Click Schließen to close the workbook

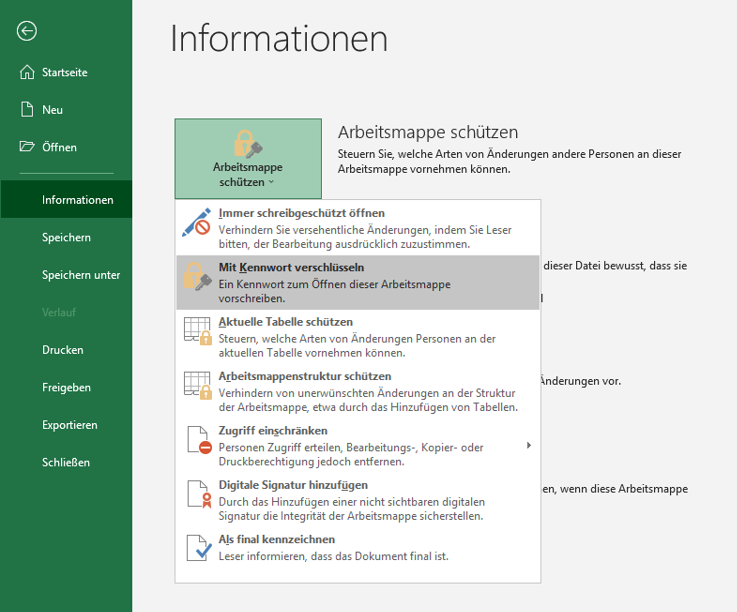point(66,462)
